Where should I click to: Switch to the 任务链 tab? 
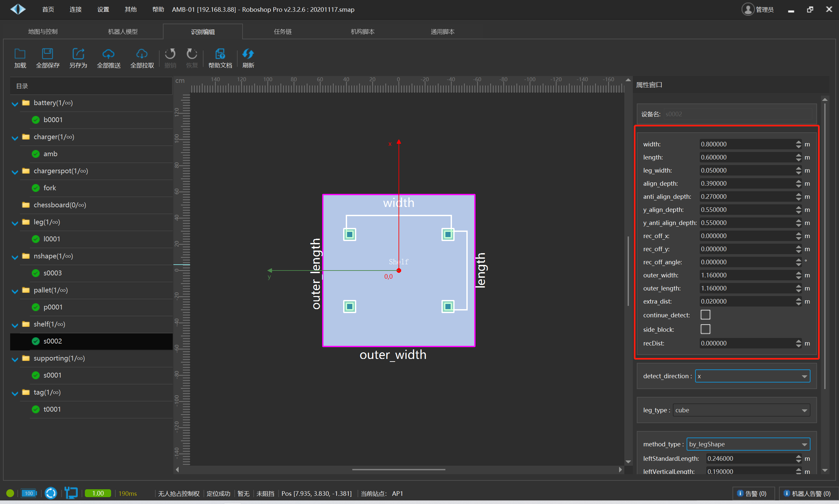(x=283, y=31)
